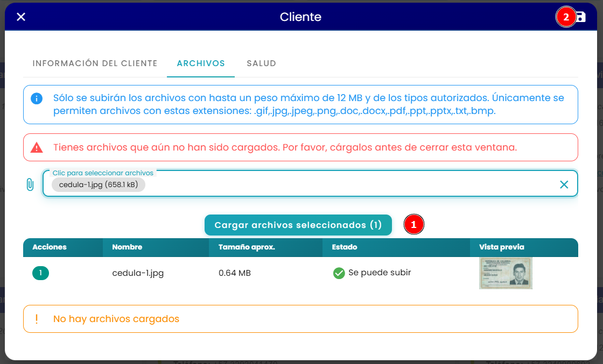Click the paperclip attach icon
Viewport: 603px width, 364px height.
30,184
